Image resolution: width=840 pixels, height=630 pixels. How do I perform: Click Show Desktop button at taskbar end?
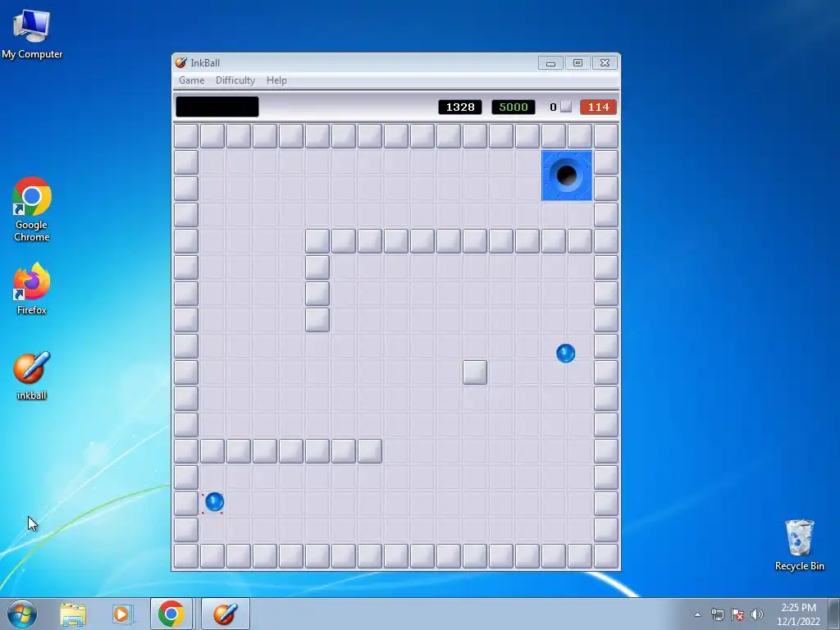click(834, 614)
